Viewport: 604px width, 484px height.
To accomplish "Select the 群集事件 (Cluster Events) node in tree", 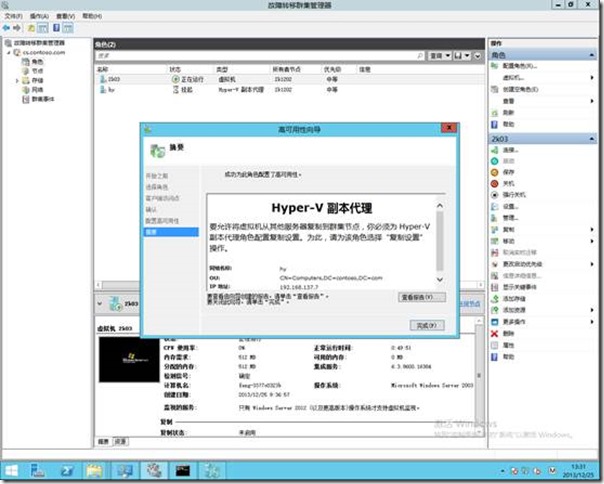I will coord(42,99).
